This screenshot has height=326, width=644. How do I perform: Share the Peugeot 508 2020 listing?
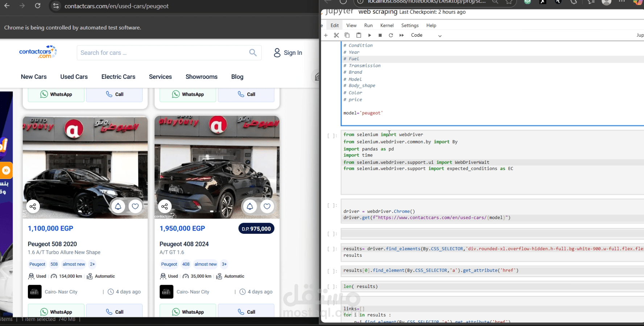[33, 206]
